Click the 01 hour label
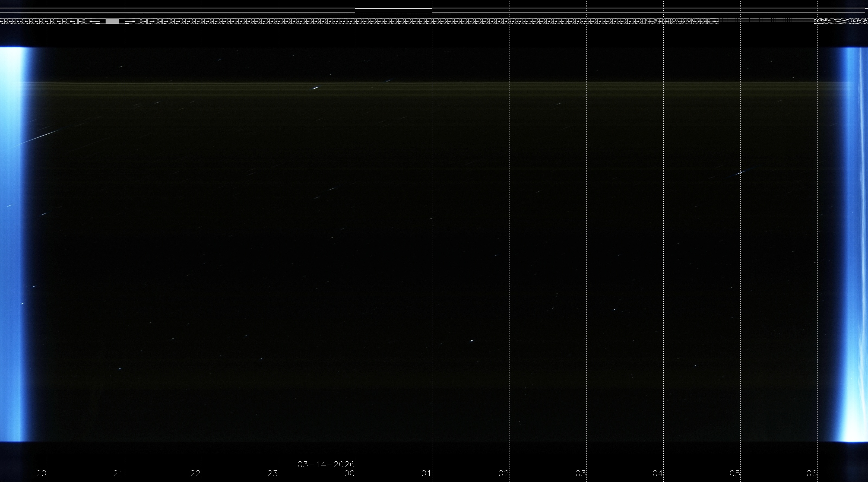The image size is (868, 482). 426,473
